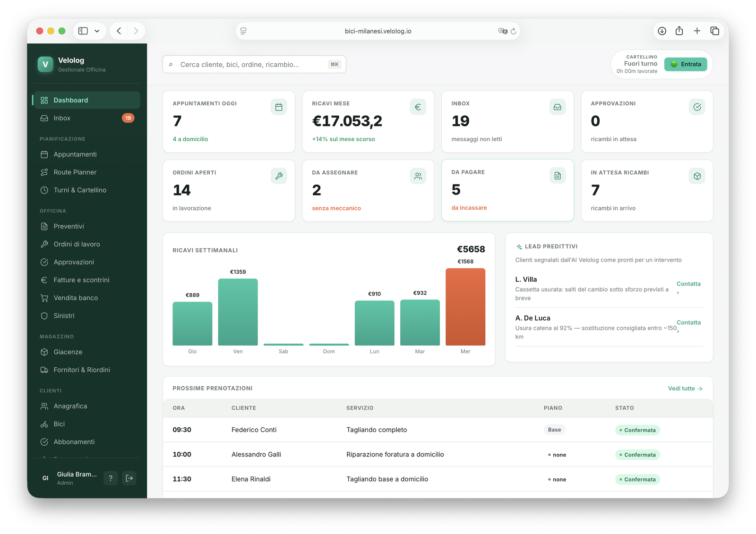756x534 pixels.
Task: Click the truck icon for Fornitori & Riordini
Action: (x=44, y=370)
